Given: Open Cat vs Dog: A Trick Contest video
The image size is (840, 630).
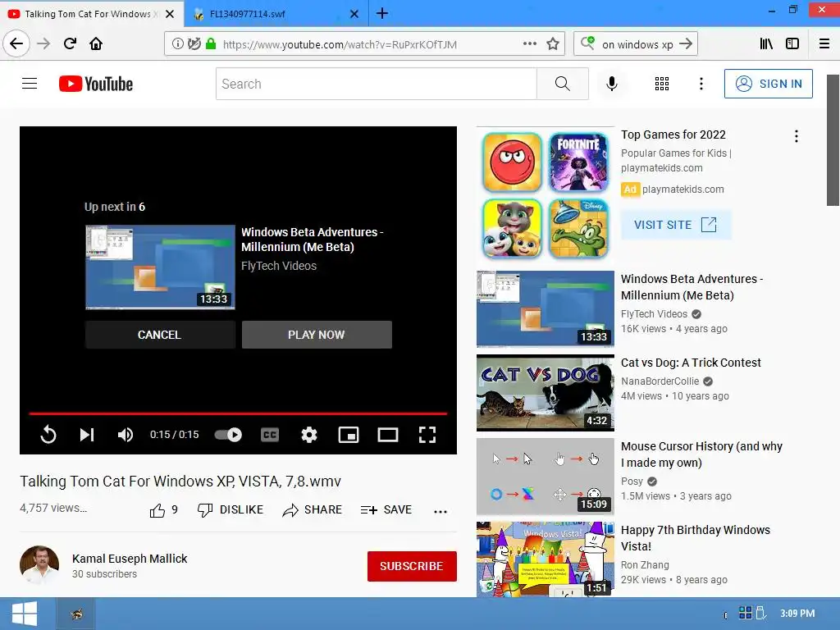Looking at the screenshot, I should tap(691, 363).
